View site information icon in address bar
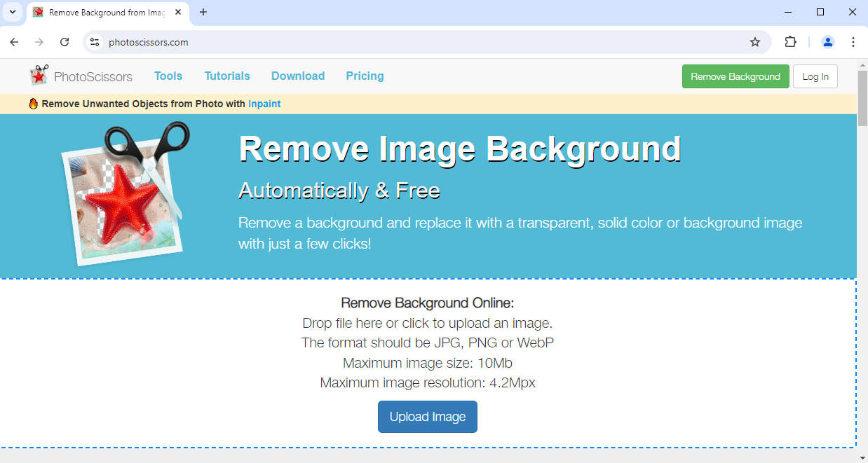Viewport: 868px width, 463px height. [x=95, y=42]
